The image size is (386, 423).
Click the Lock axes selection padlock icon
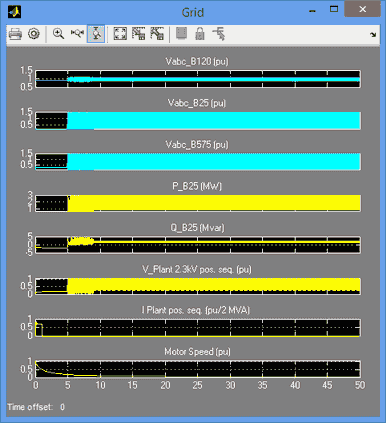pyautogui.click(x=200, y=34)
